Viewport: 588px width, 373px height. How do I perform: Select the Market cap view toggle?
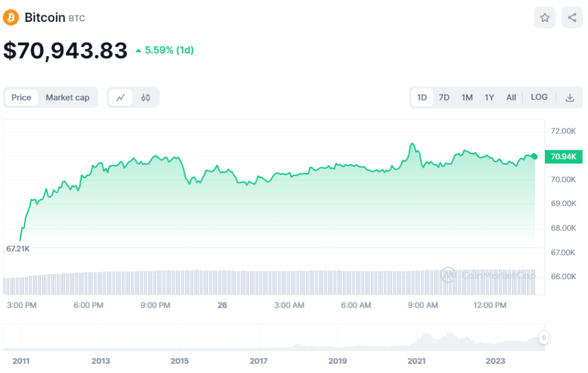68,98
